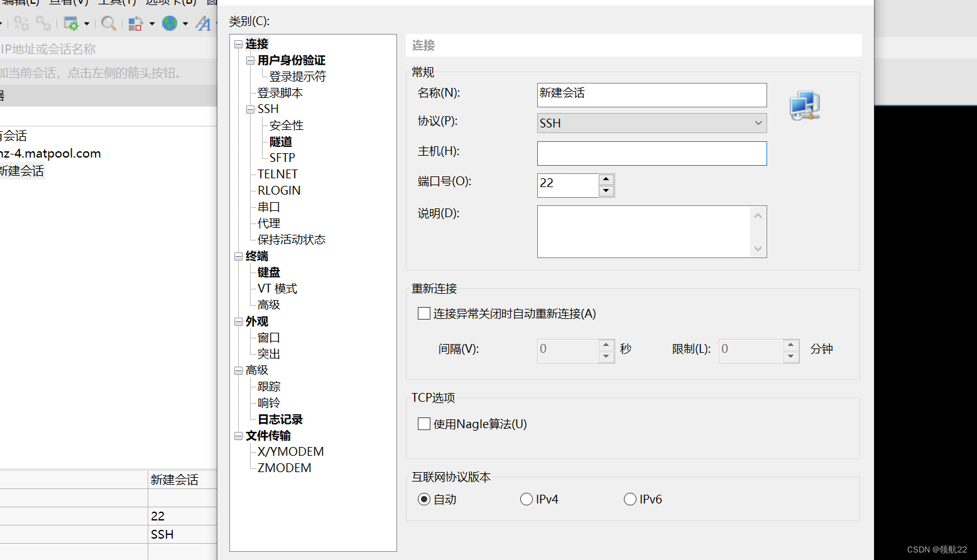
Task: Select the IPv4 radio button
Action: click(x=527, y=499)
